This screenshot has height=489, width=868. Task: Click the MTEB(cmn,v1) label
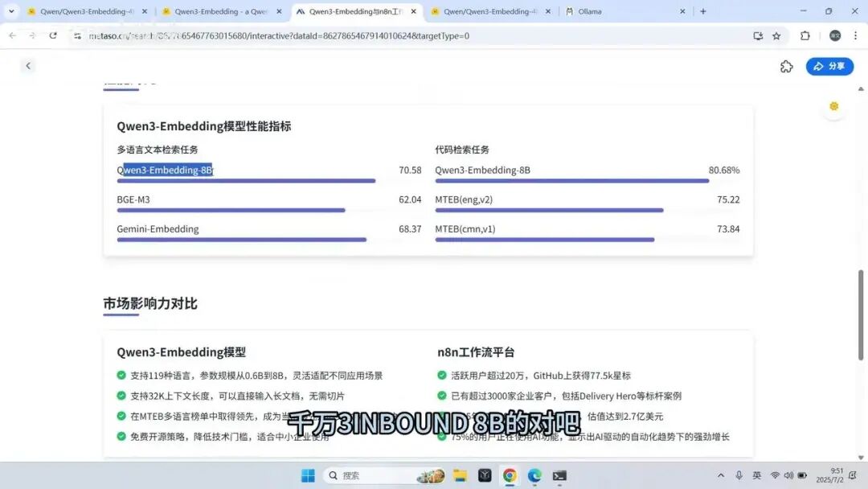[465, 228]
